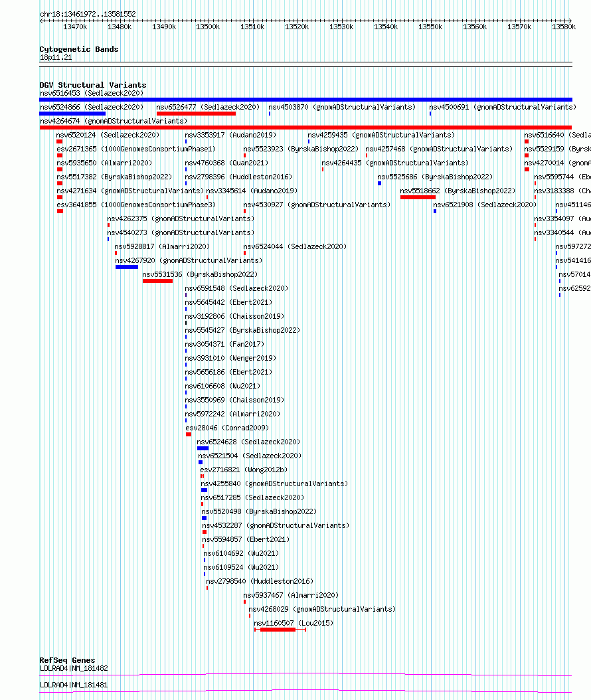
Task: Click nsv4257468 (gnomADStructuralVariants) label
Action: 439,149
